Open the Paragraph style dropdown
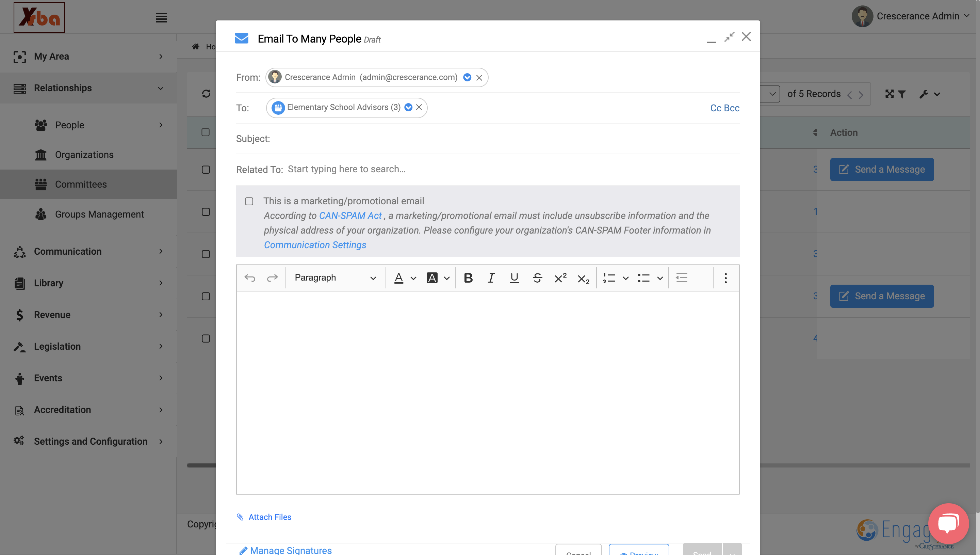Viewport: 980px width, 555px height. click(x=335, y=278)
